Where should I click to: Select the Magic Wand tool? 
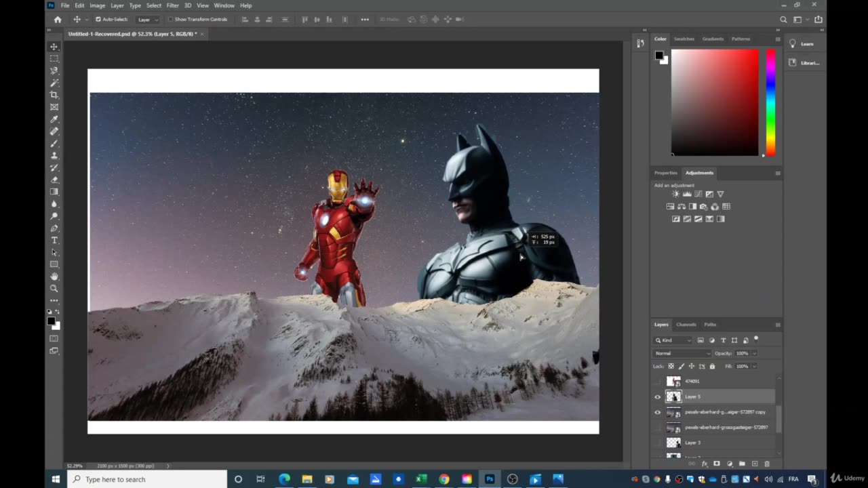pos(54,83)
